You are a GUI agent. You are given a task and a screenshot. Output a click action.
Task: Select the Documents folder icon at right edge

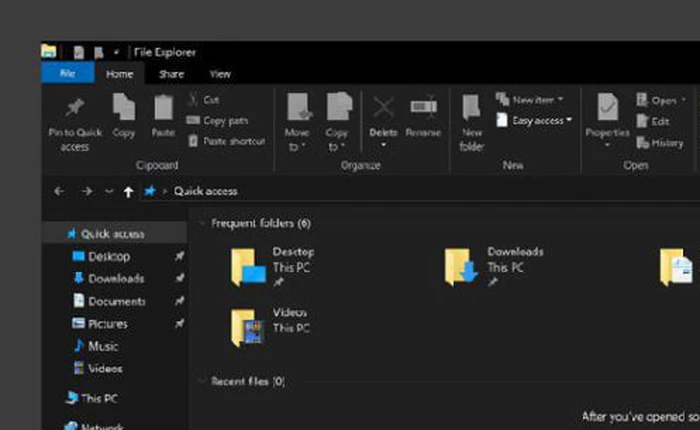coord(676,267)
